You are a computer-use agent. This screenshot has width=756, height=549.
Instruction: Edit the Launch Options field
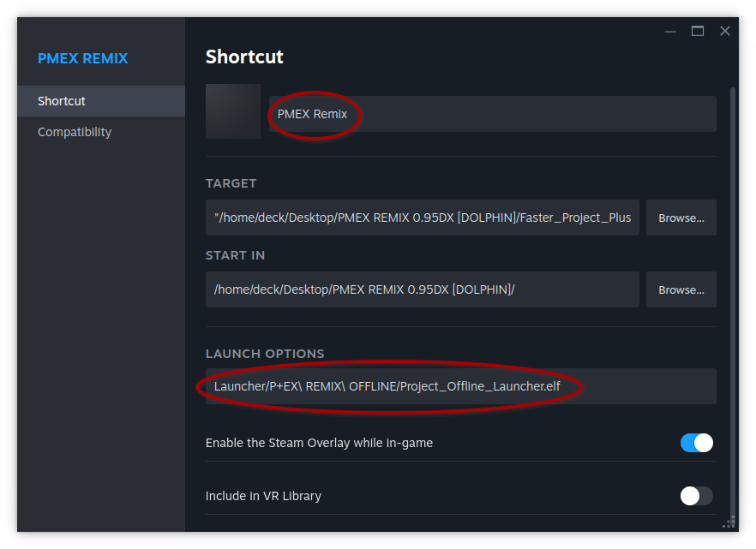pos(461,386)
